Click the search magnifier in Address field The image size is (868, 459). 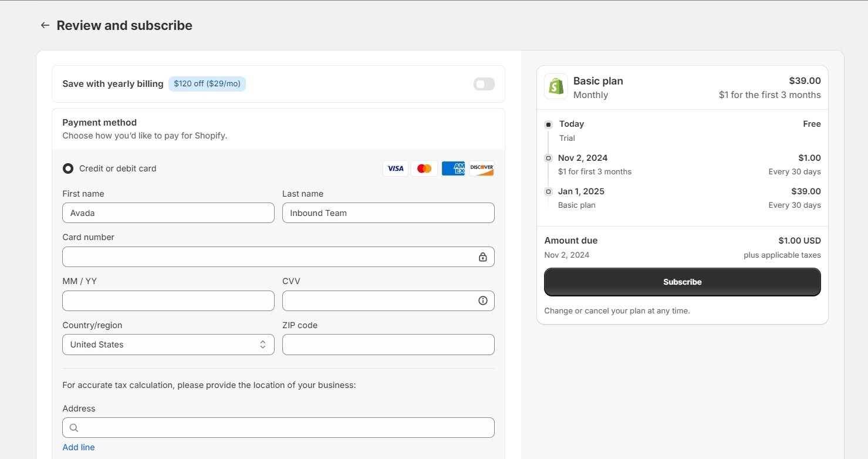[x=74, y=428]
